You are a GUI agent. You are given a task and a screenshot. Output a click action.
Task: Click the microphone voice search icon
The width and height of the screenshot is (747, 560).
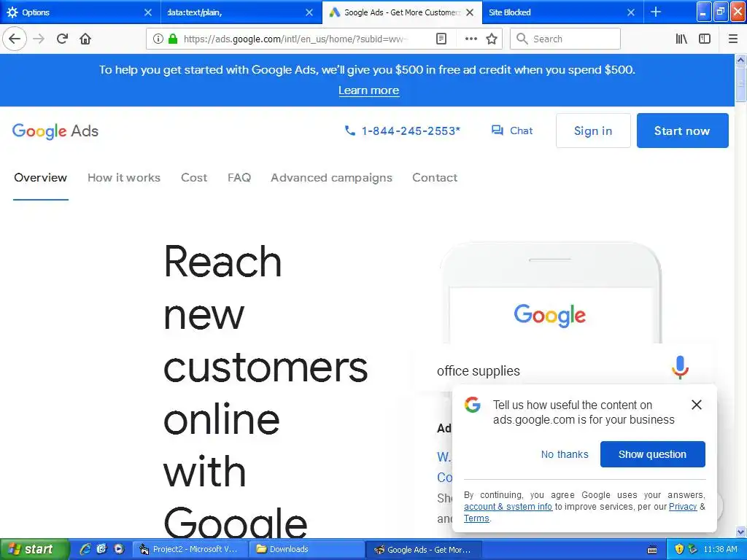[680, 367]
